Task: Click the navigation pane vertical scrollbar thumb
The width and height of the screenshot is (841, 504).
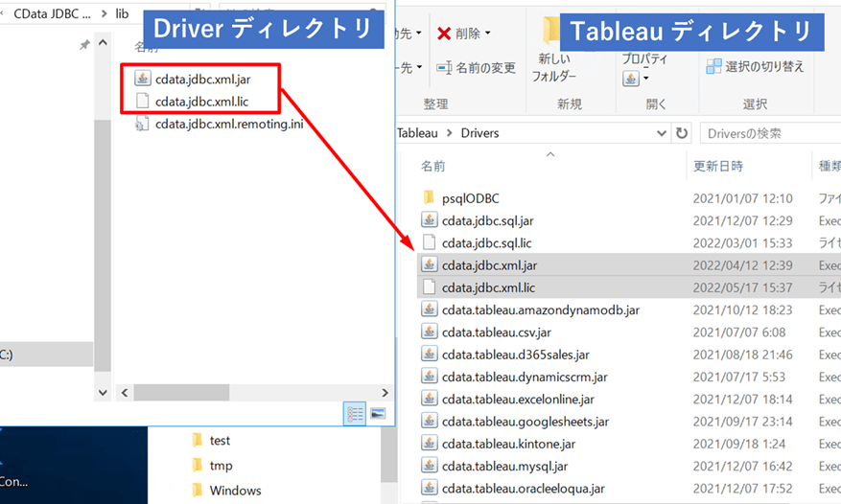Action: tap(103, 245)
